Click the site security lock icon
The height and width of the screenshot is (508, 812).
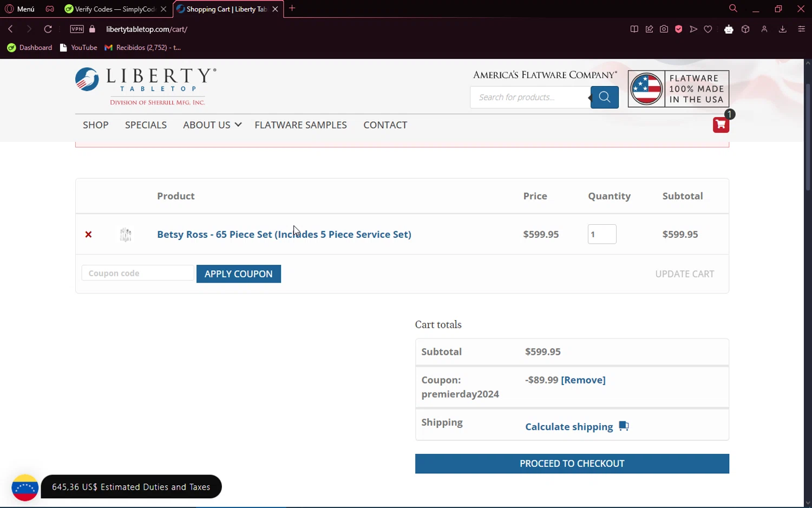92,29
